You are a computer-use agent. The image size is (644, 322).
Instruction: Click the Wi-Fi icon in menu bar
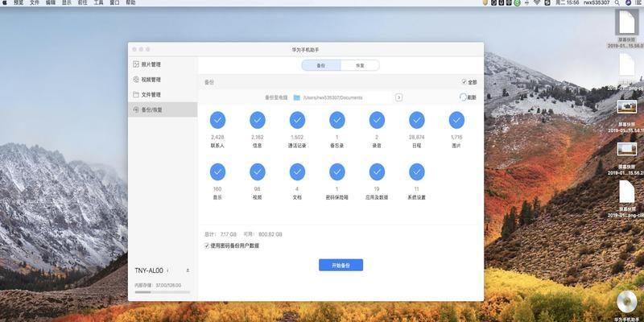pos(537,2)
